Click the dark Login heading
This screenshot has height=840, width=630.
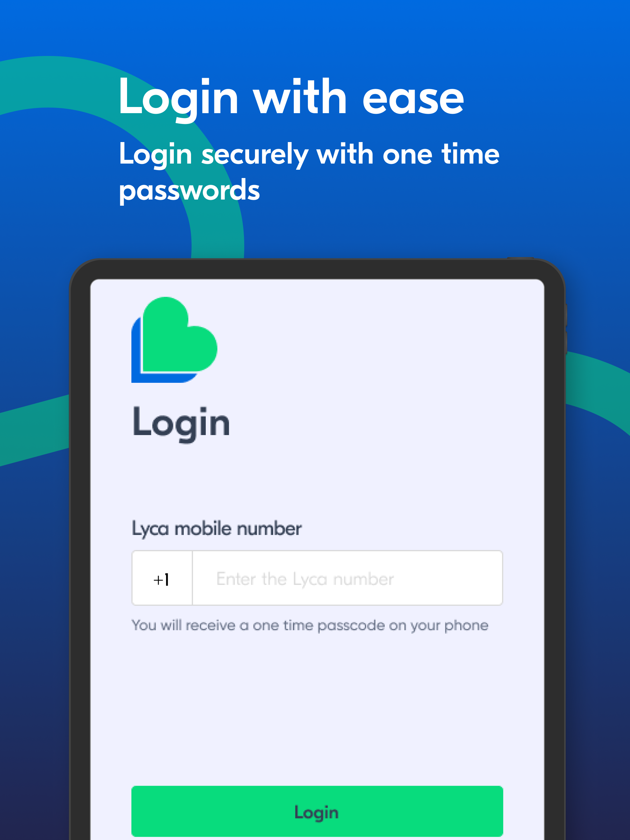181,423
